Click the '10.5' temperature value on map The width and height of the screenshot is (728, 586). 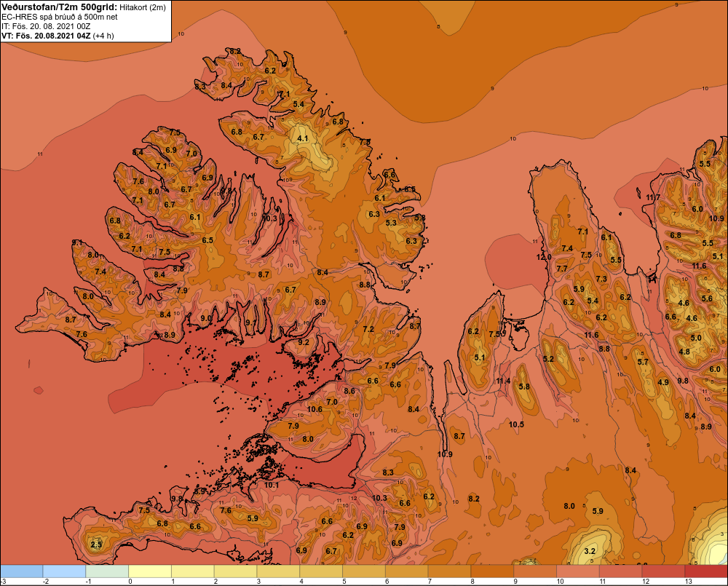pyautogui.click(x=516, y=424)
